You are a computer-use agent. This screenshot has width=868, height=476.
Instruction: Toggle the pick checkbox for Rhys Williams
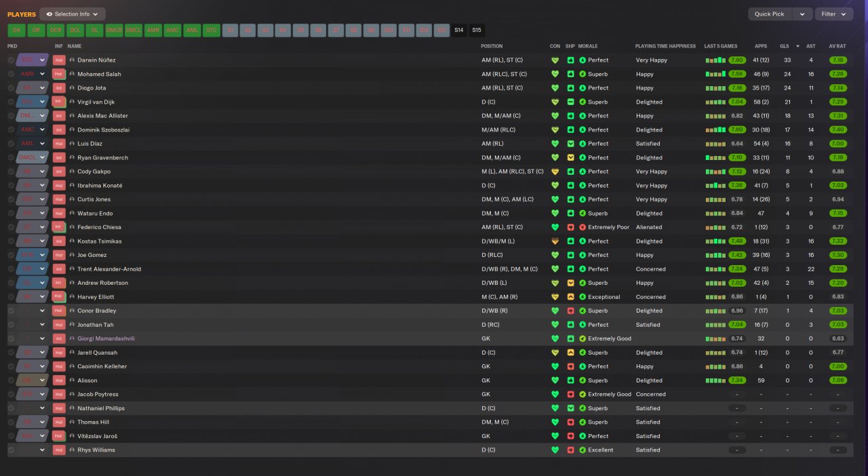[x=11, y=450]
